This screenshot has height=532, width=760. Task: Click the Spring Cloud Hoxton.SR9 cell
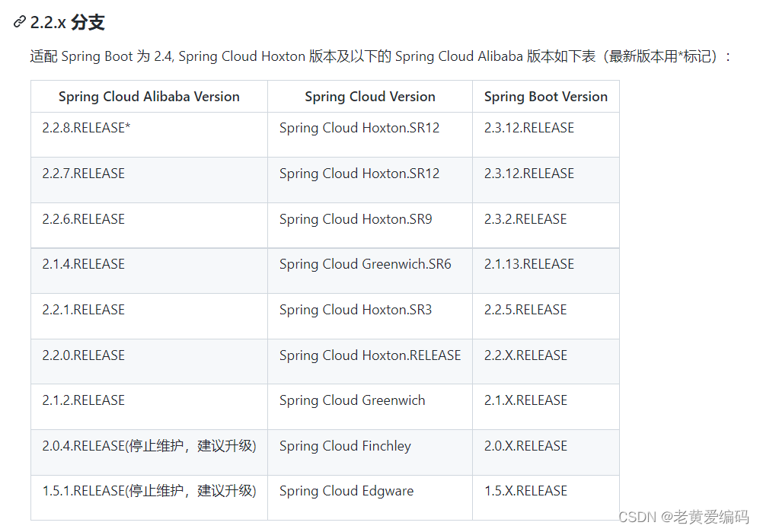(370, 225)
